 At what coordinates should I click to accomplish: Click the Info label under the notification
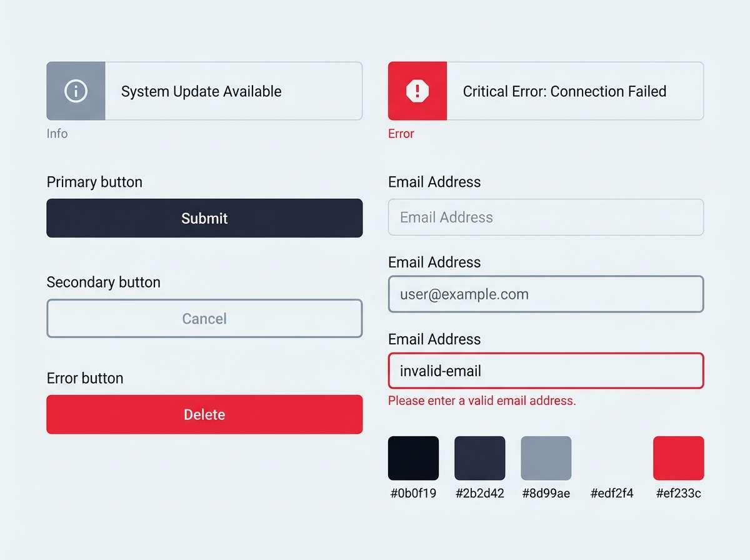[x=57, y=133]
